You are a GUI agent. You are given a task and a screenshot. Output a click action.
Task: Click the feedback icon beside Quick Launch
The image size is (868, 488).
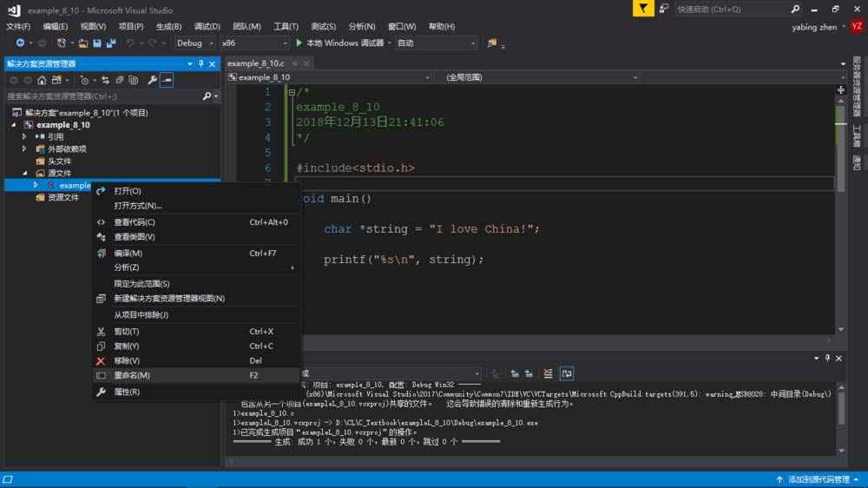tap(664, 9)
